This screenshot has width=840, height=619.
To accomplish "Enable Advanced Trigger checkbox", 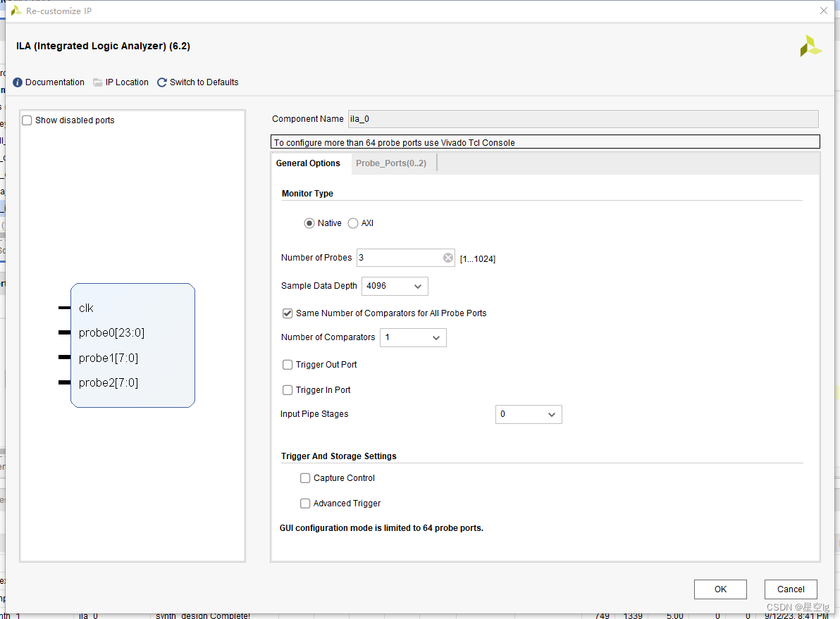I will click(305, 504).
